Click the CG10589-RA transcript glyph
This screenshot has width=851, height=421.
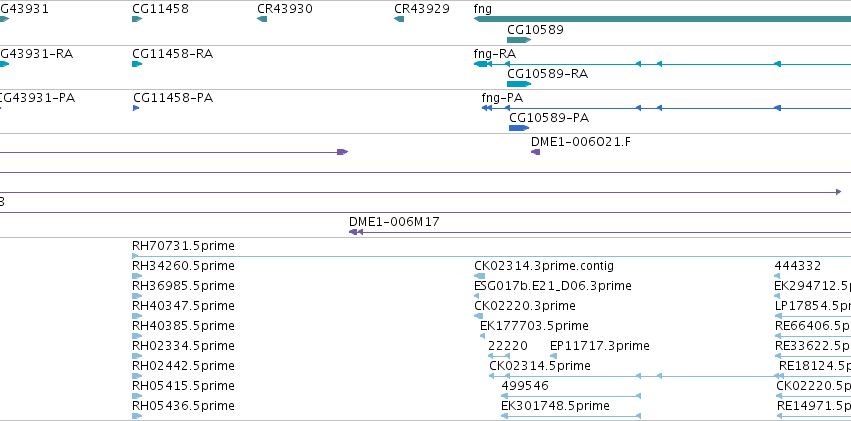519,84
